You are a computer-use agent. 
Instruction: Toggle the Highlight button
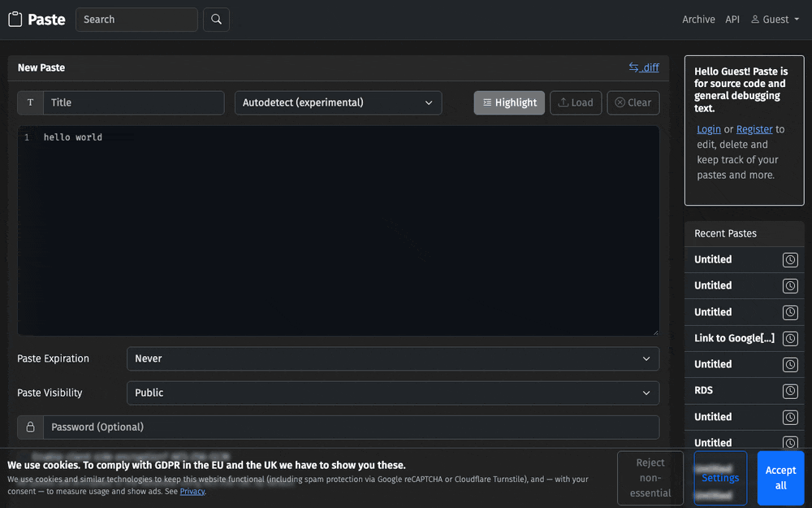pos(509,102)
